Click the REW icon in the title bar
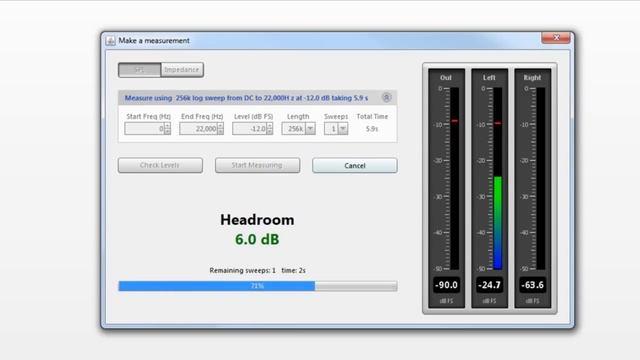Image resolution: width=640 pixels, height=360 pixels. coord(110,41)
